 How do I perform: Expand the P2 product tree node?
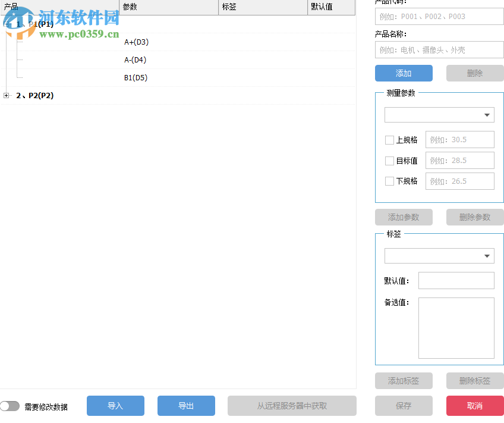[6, 95]
